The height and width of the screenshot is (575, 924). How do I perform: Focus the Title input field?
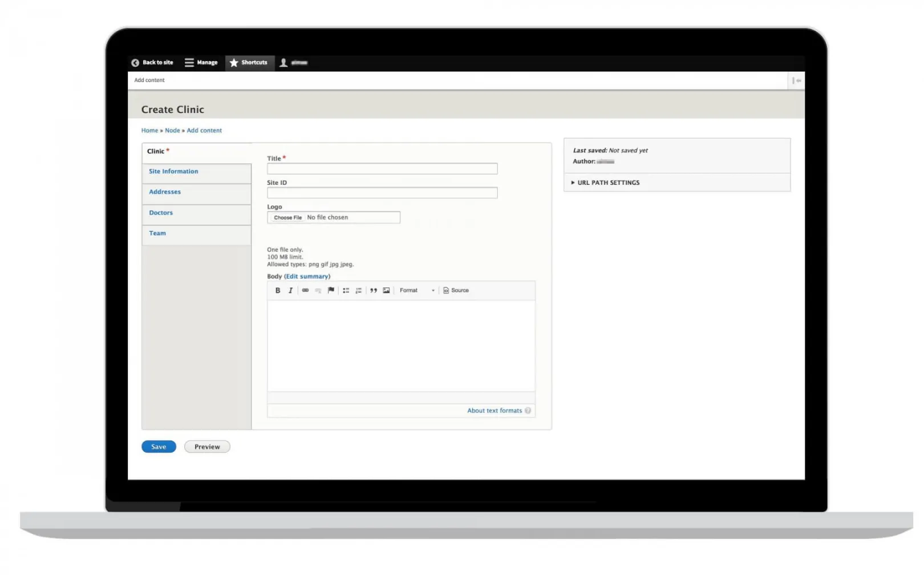pos(382,169)
